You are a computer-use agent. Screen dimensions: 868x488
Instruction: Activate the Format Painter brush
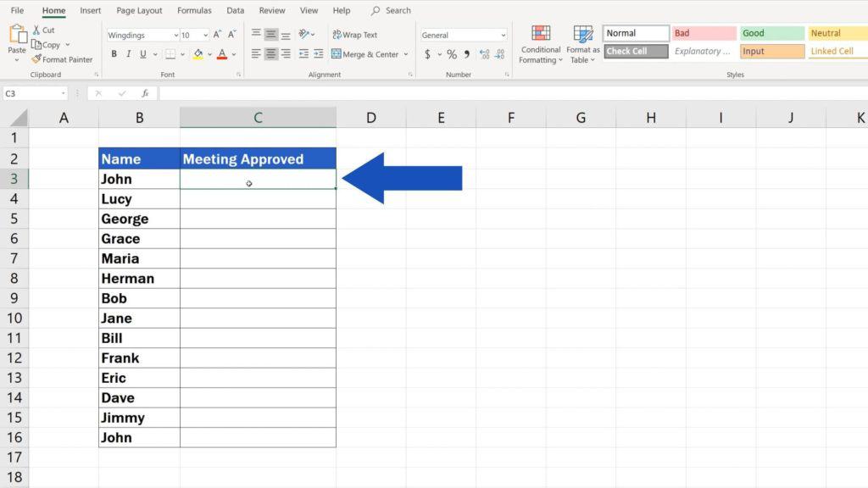tap(36, 58)
